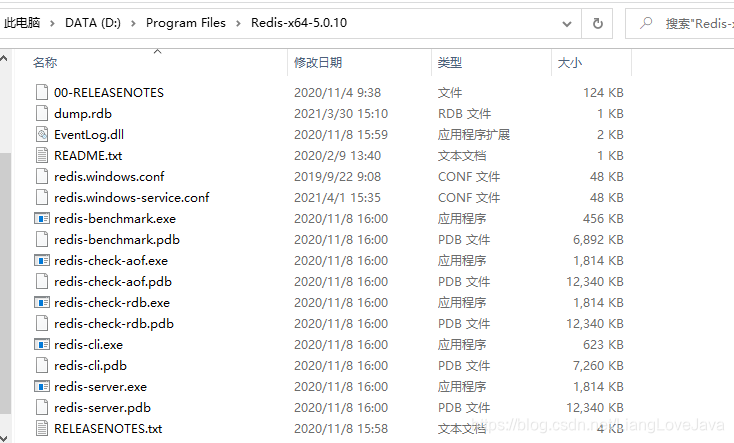Navigate to 此电脑 in the breadcrumb
Screen dimensions: 734x443
pos(22,22)
